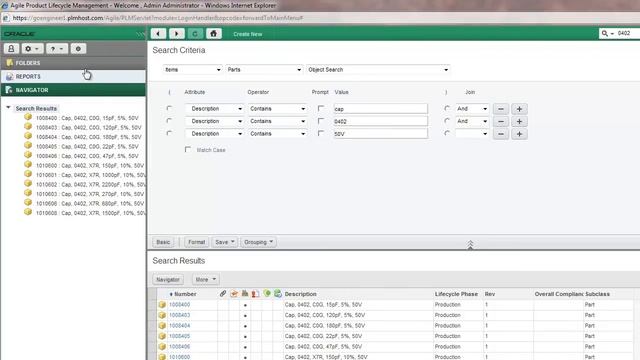This screenshot has height=360, width=640.
Task: Click the Create New menu
Action: (248, 34)
